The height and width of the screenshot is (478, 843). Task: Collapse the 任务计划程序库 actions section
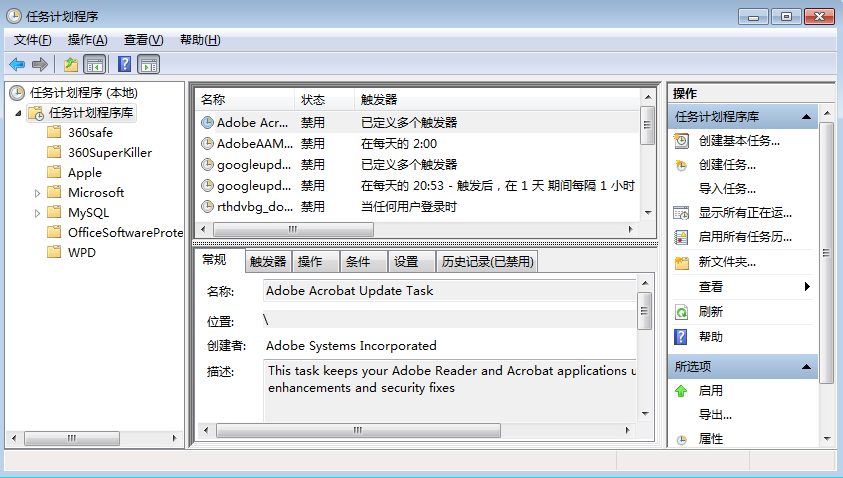tap(806, 117)
